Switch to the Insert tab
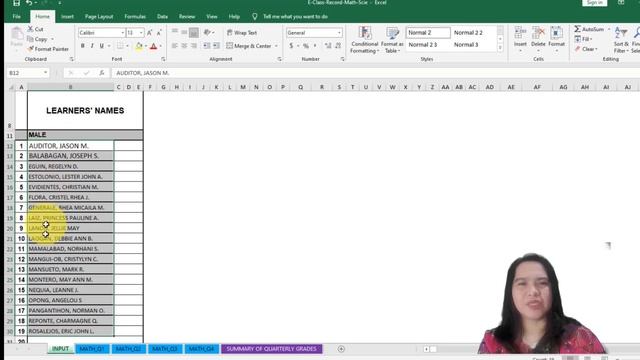 (x=67, y=17)
